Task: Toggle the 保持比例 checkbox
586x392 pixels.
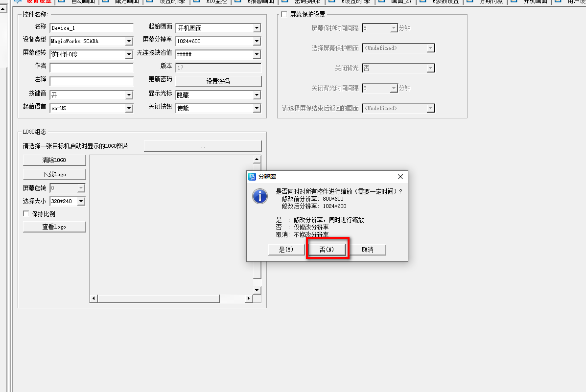Action: 26,214
